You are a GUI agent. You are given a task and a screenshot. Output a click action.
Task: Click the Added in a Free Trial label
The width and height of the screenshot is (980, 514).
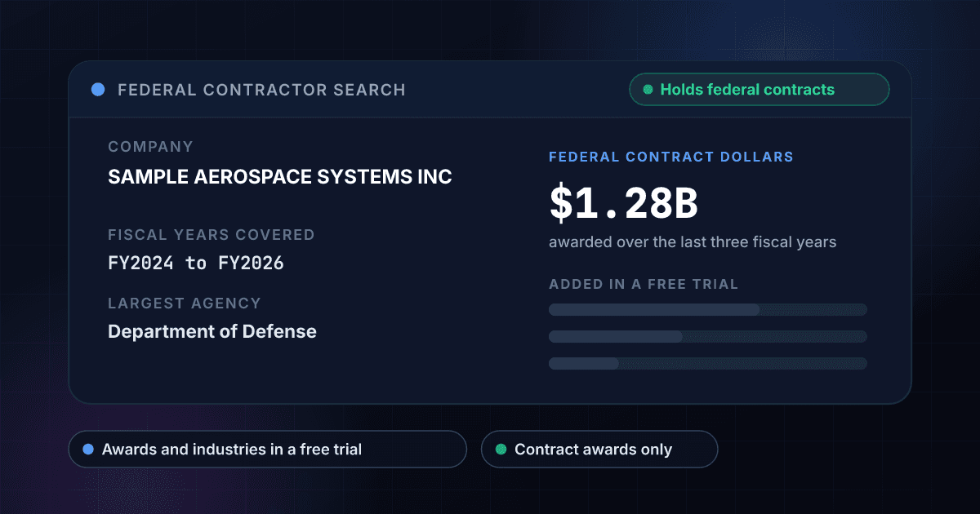tap(644, 285)
